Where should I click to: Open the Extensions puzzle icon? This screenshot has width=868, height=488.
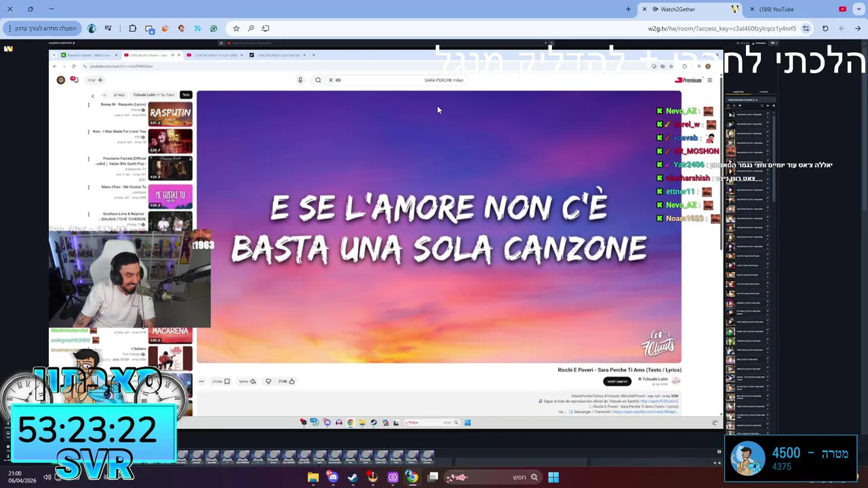tap(132, 28)
